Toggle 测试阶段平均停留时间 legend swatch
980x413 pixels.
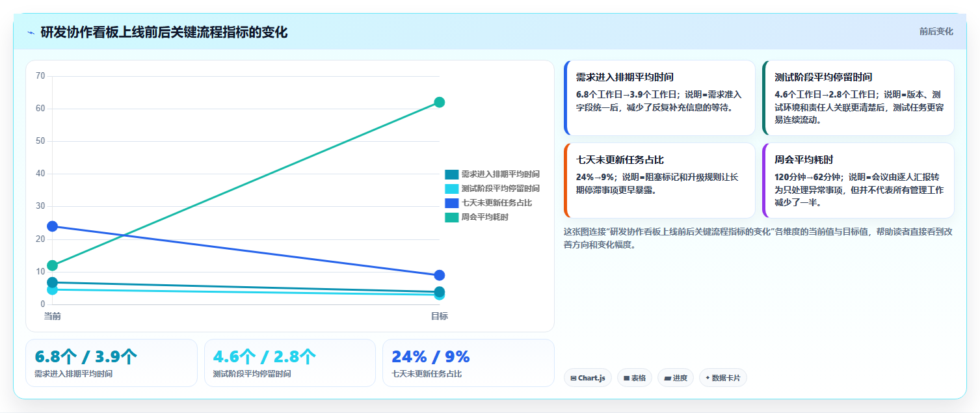pos(451,189)
